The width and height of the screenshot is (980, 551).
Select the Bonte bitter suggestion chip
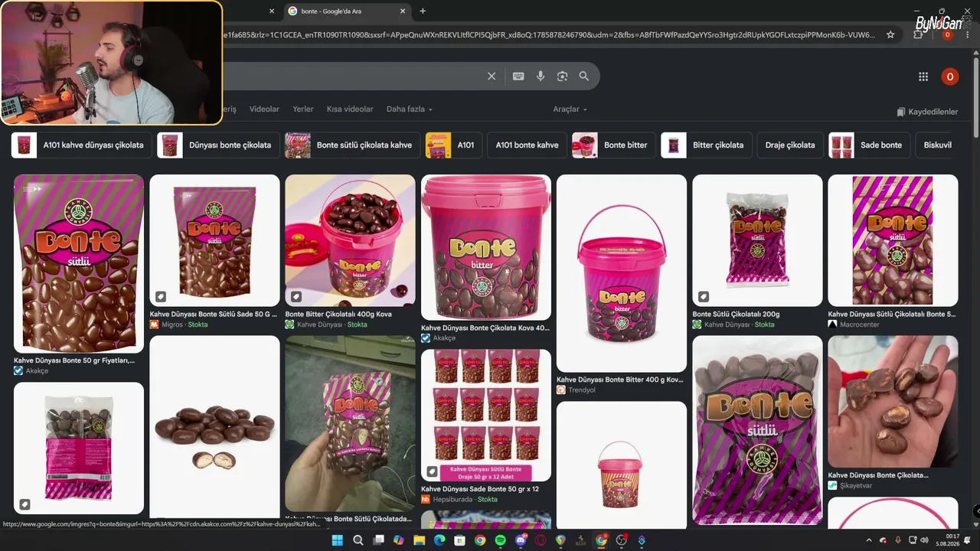click(612, 145)
